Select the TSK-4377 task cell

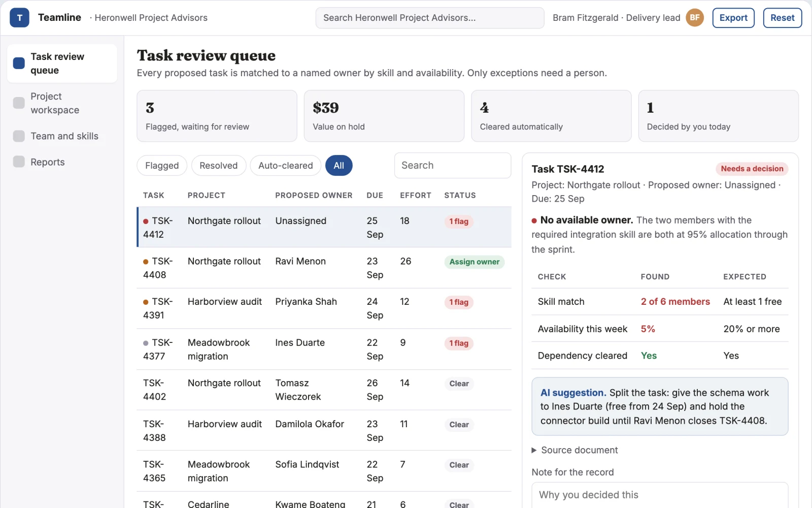click(159, 350)
